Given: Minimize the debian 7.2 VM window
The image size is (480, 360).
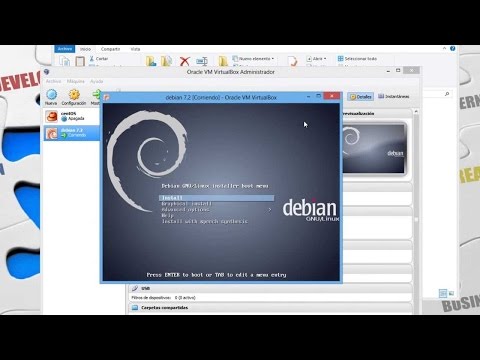Looking at the screenshot, I should coord(308,96).
